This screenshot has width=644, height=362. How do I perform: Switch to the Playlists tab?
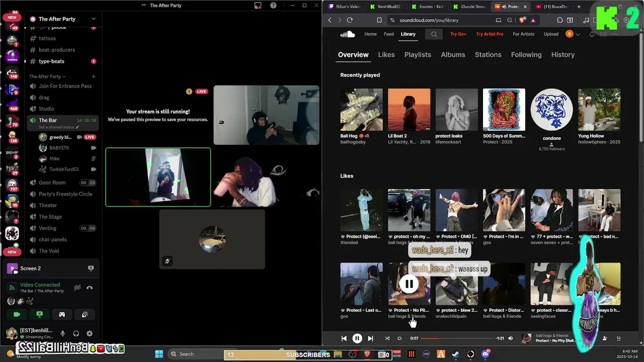click(x=418, y=54)
